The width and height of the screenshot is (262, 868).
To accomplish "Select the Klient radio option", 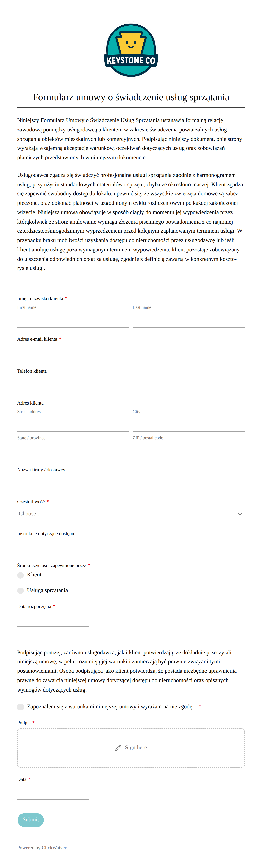I will (x=20, y=575).
